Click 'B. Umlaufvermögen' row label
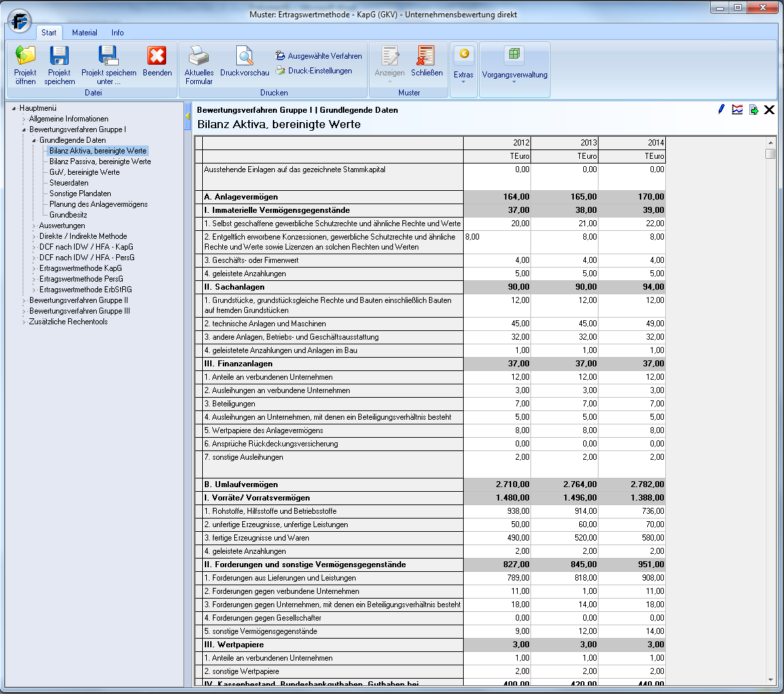 click(332, 484)
